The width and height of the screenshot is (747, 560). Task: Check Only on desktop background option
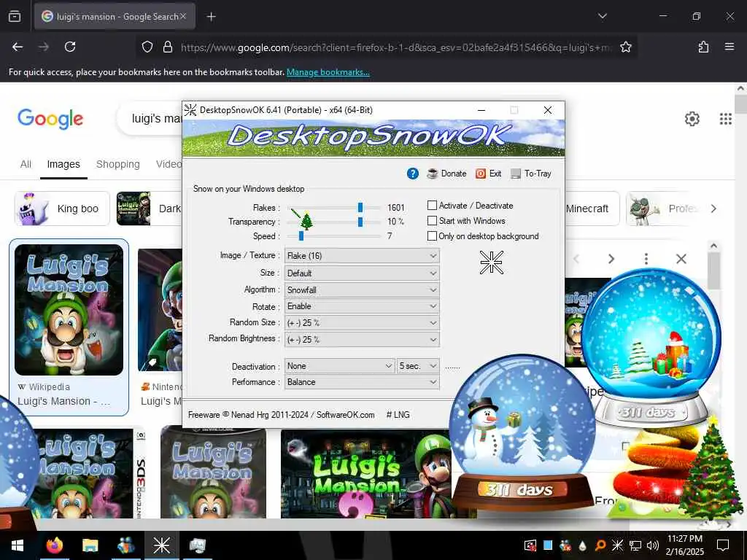(x=432, y=236)
